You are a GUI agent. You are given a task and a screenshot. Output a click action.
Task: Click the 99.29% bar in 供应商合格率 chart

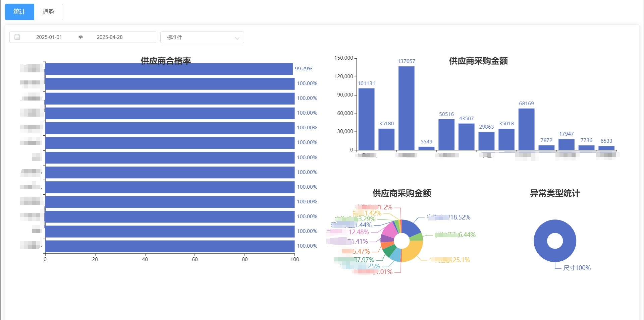point(168,68)
